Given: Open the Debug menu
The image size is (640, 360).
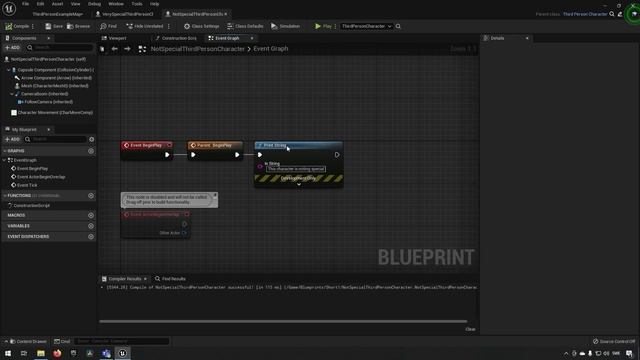Looking at the screenshot, I should pos(94,4).
